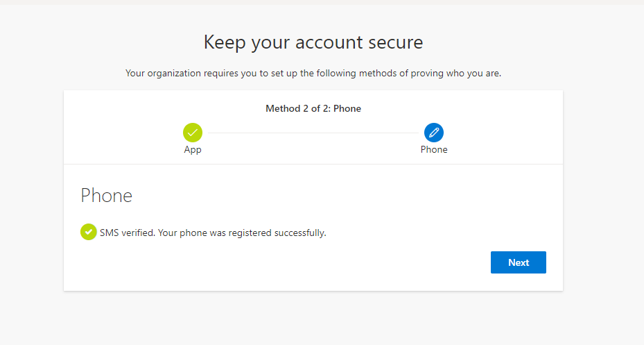This screenshot has width=644, height=345.
Task: Click the Keep your account secure title
Action: click(313, 42)
